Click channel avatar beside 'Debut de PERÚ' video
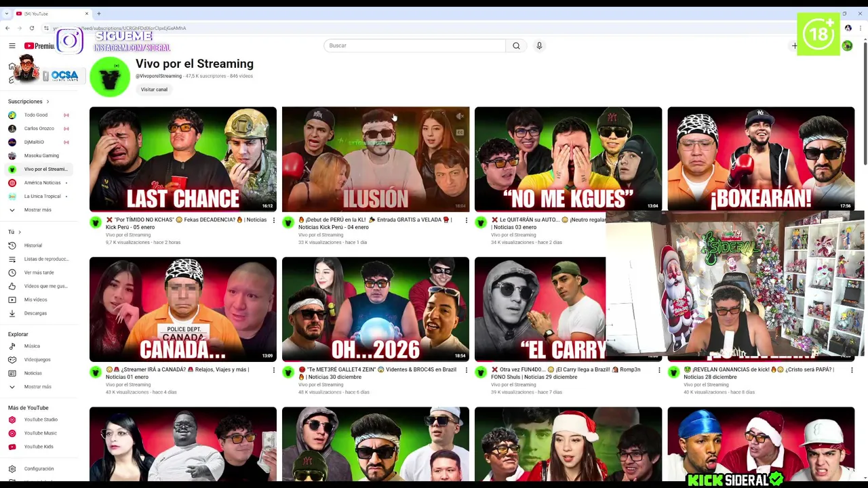Image resolution: width=868 pixels, height=488 pixels. (x=288, y=222)
